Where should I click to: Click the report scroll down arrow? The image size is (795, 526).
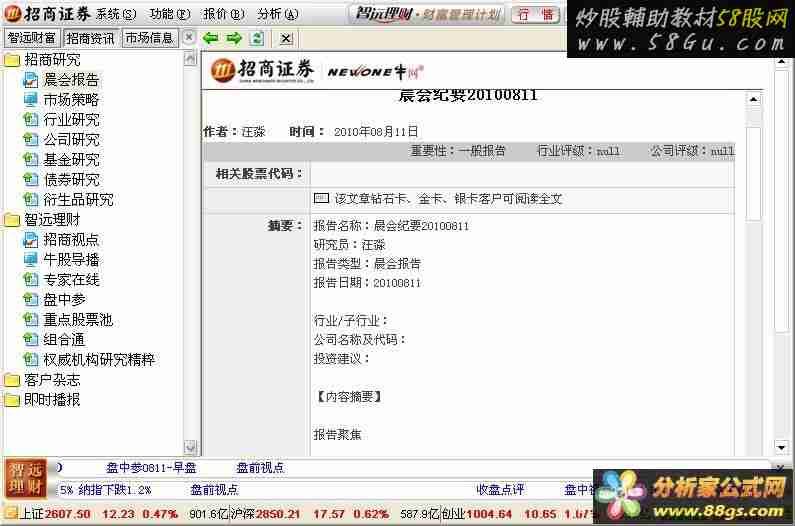pos(781,447)
